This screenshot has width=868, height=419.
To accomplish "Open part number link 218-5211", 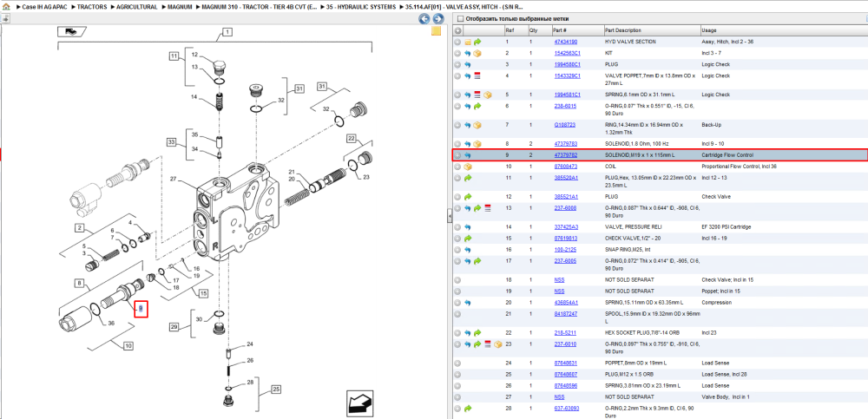I will [x=565, y=332].
